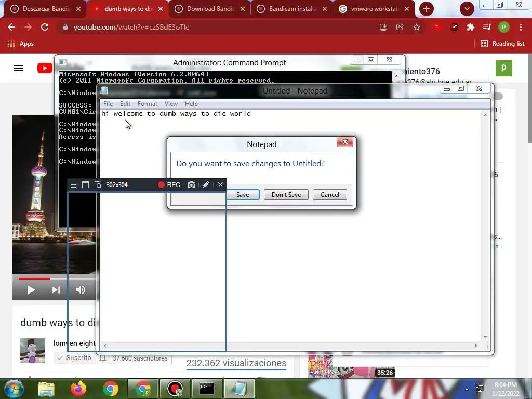Open Chrome three-dot menu
Screen dimensions: 532x399
point(521,27)
